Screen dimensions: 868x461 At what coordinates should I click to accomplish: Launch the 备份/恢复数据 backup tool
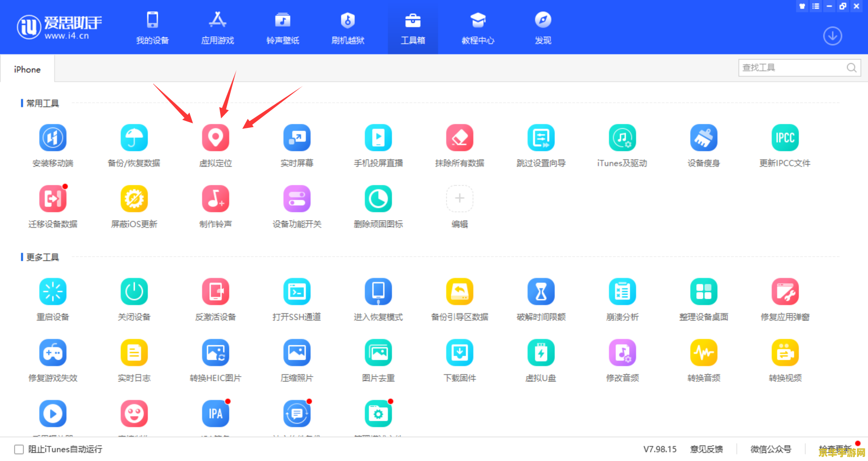point(134,138)
